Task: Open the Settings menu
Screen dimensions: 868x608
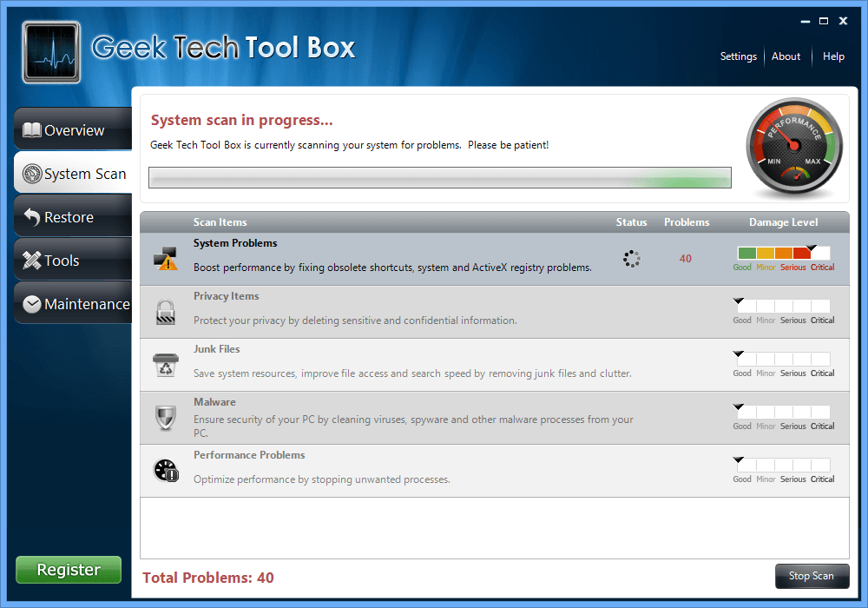Action: point(738,56)
